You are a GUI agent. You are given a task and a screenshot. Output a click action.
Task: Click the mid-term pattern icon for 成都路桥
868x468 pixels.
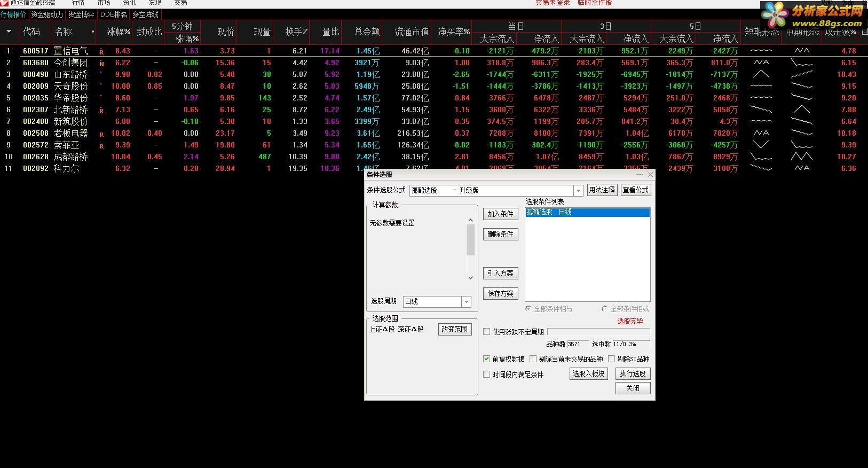802,157
